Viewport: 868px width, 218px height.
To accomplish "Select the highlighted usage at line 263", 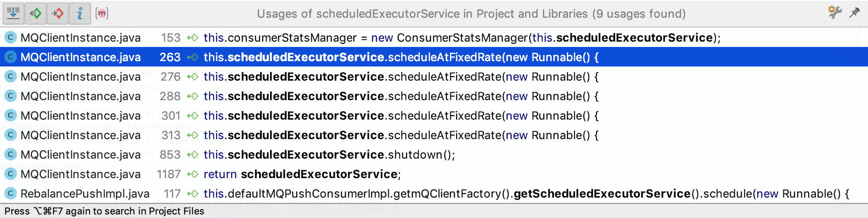I will tap(434, 57).
